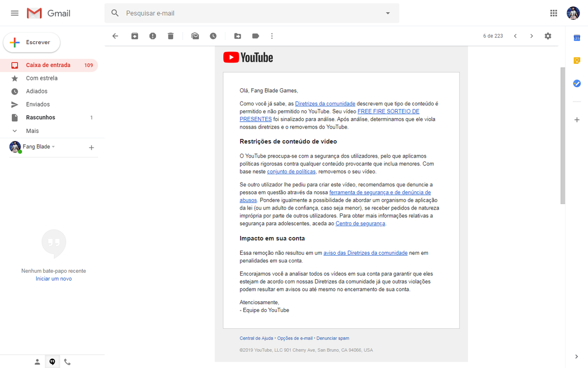
Task: Switch to the contacts tab at bottom
Action: 37,362
